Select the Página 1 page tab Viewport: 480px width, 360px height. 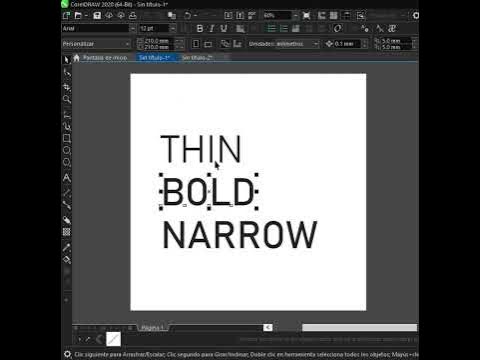152,328
